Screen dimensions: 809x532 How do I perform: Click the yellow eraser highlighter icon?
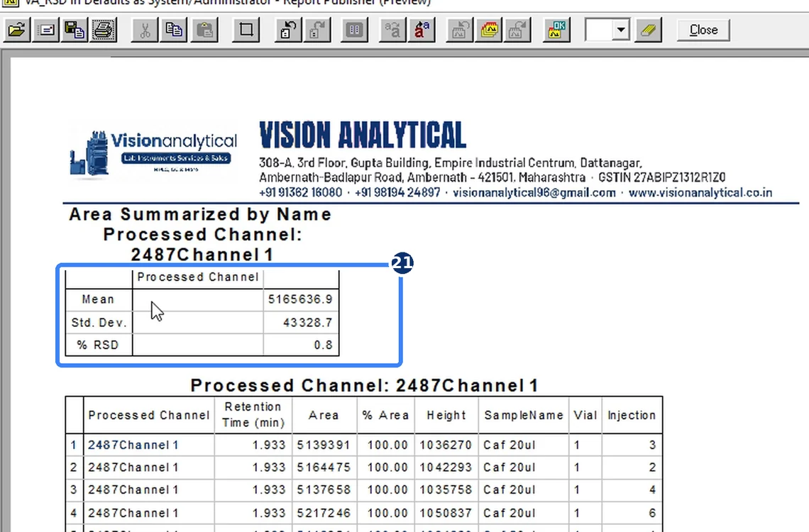coord(648,30)
